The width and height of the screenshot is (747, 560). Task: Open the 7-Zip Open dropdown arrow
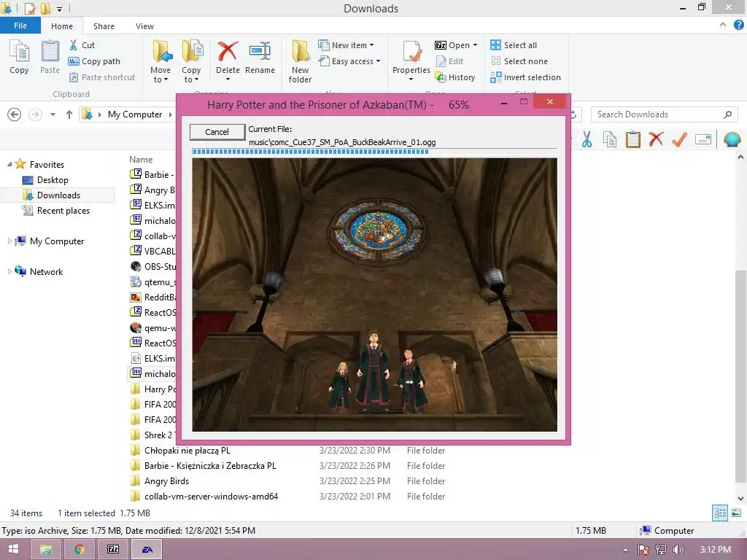click(475, 45)
